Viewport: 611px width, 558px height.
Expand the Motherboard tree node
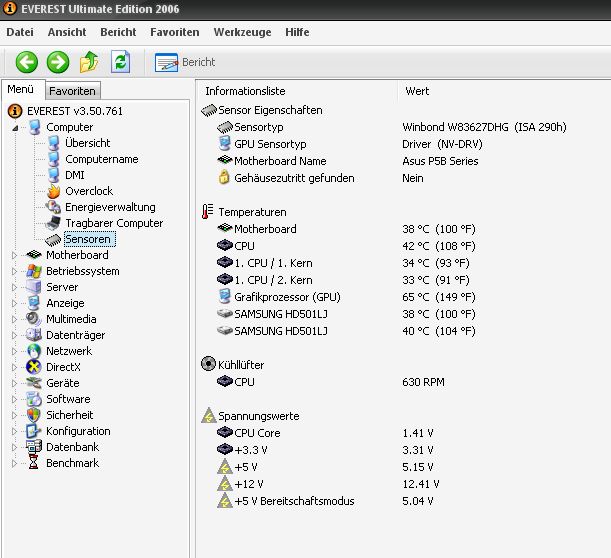[14, 255]
